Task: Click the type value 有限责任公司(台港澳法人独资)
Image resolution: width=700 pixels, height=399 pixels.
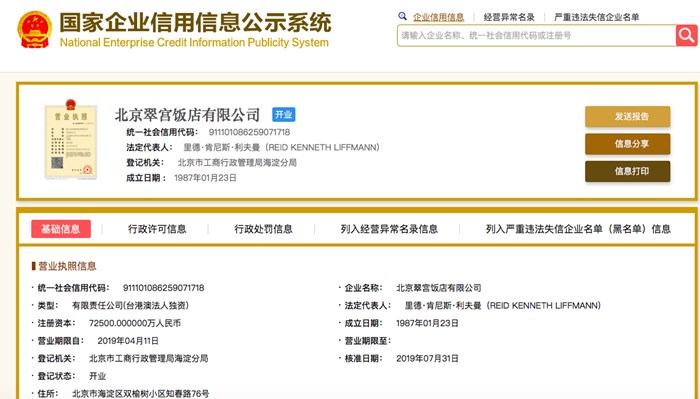Action: click(130, 305)
